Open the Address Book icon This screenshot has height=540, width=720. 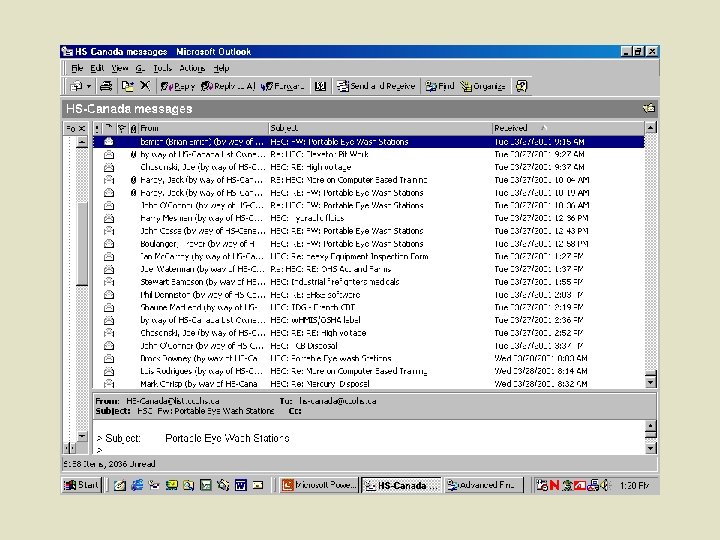(x=320, y=86)
